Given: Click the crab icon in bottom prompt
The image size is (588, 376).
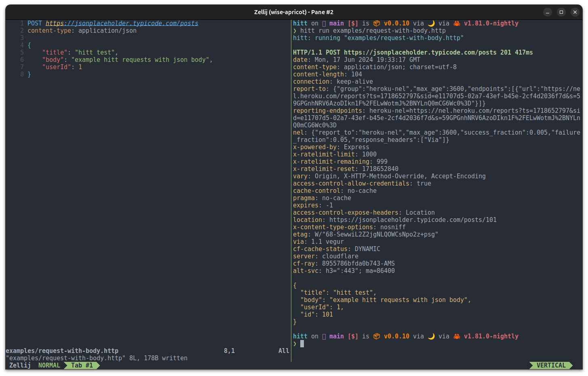Looking at the screenshot, I should coord(457,336).
